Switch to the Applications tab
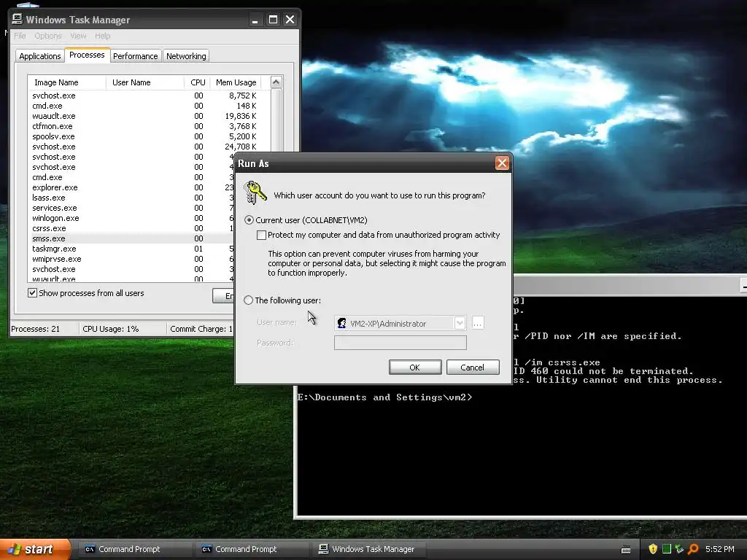Screen dimensions: 747x560 [x=40, y=56]
